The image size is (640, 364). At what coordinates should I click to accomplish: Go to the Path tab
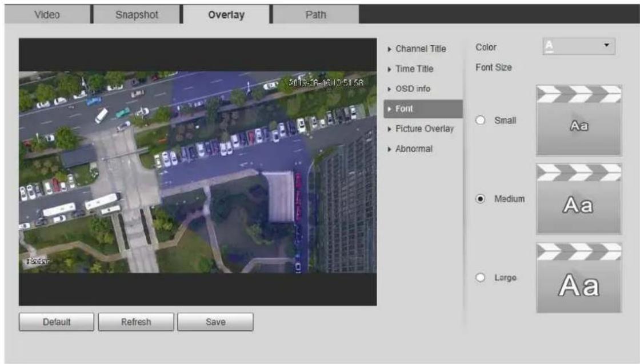click(316, 15)
